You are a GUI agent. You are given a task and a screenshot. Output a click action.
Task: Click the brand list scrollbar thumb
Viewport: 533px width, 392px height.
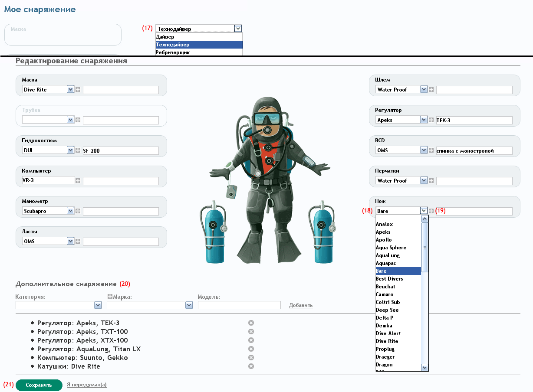[425, 248]
